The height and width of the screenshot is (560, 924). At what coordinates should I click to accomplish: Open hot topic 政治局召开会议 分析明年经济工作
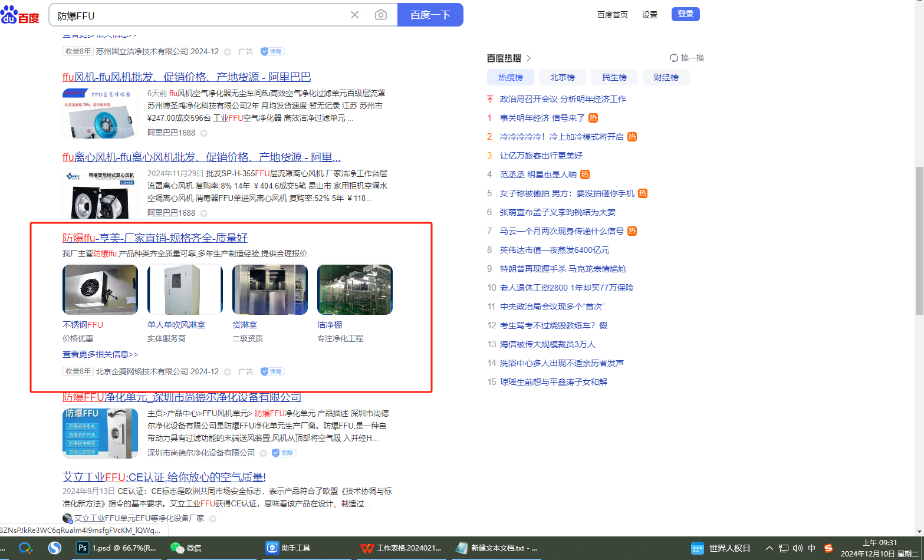click(x=563, y=99)
